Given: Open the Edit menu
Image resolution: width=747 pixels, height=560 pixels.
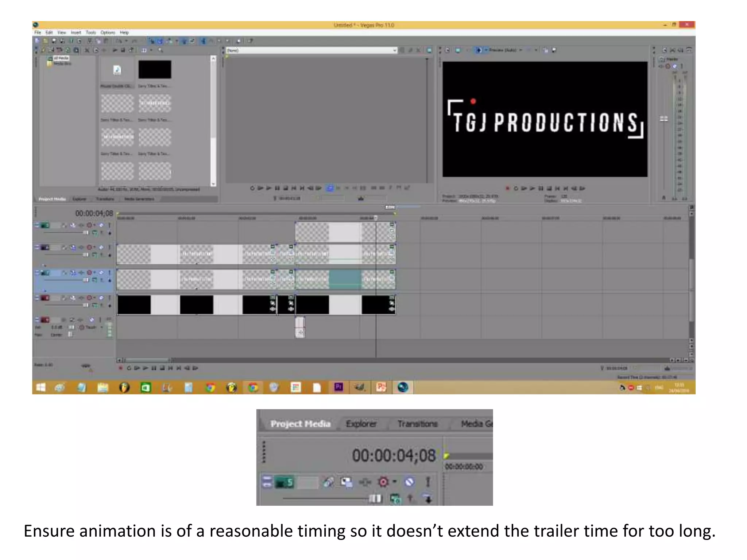Looking at the screenshot, I should click(x=49, y=32).
